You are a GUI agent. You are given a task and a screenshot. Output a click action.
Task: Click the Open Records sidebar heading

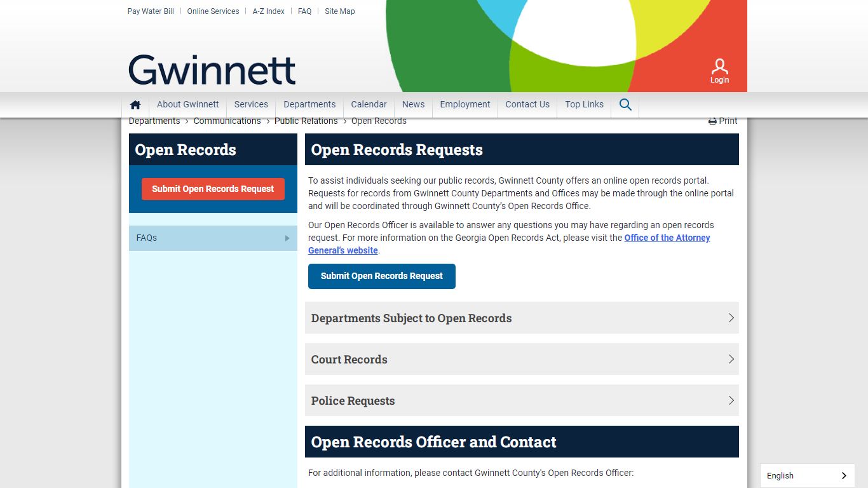186,150
